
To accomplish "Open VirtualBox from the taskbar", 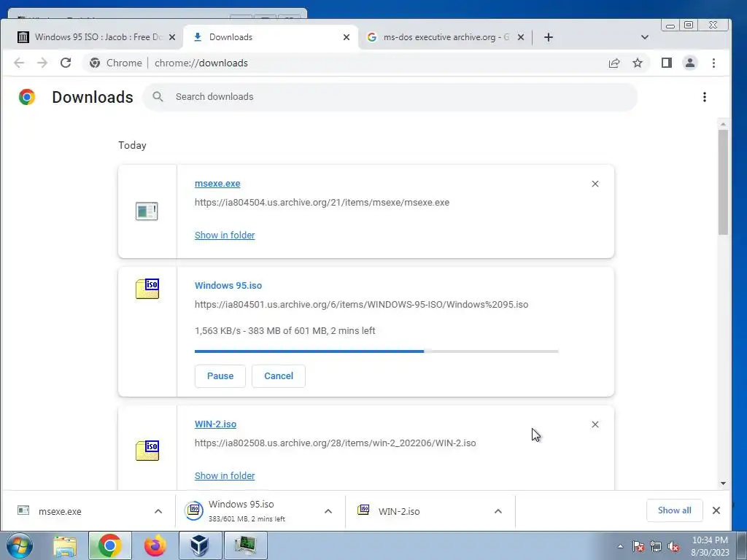I will 200,545.
